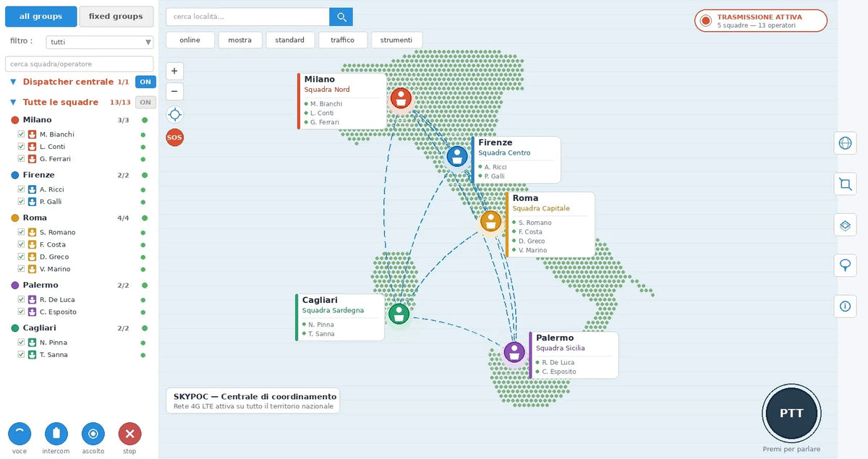Turn off Dispatcher centrale ON switch

pos(145,82)
